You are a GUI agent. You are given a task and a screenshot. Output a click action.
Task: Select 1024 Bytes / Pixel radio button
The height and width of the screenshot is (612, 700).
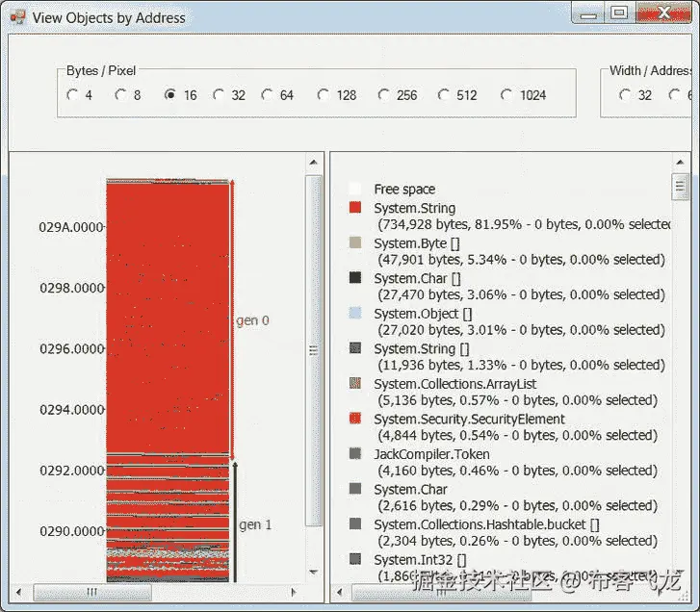506,94
